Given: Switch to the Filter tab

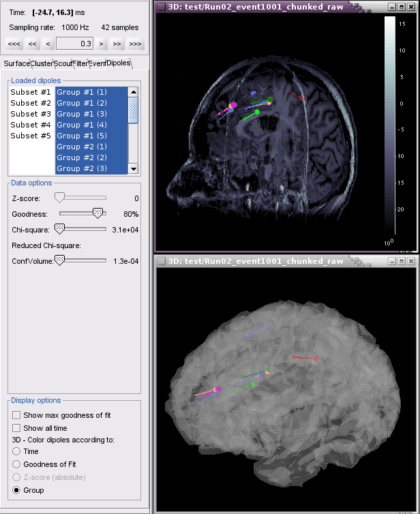Looking at the screenshot, I should [80, 63].
